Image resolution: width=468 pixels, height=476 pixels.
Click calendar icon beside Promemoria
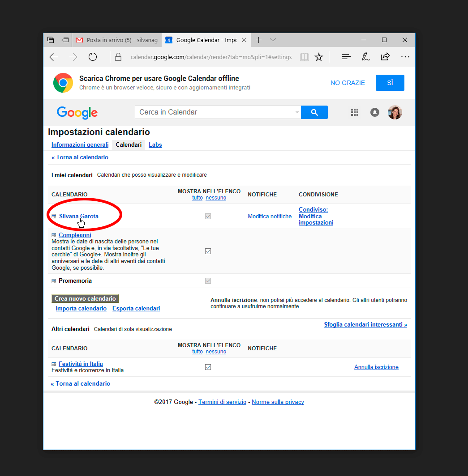(54, 281)
